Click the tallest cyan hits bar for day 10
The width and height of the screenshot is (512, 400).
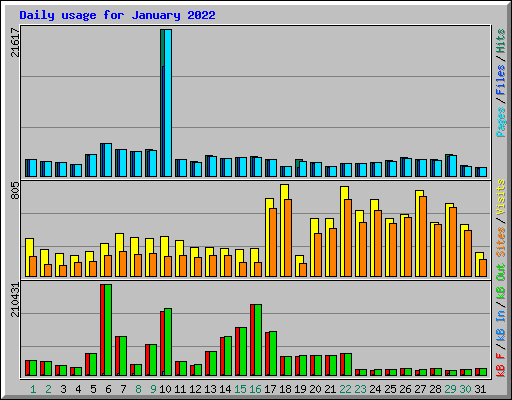click(x=168, y=103)
